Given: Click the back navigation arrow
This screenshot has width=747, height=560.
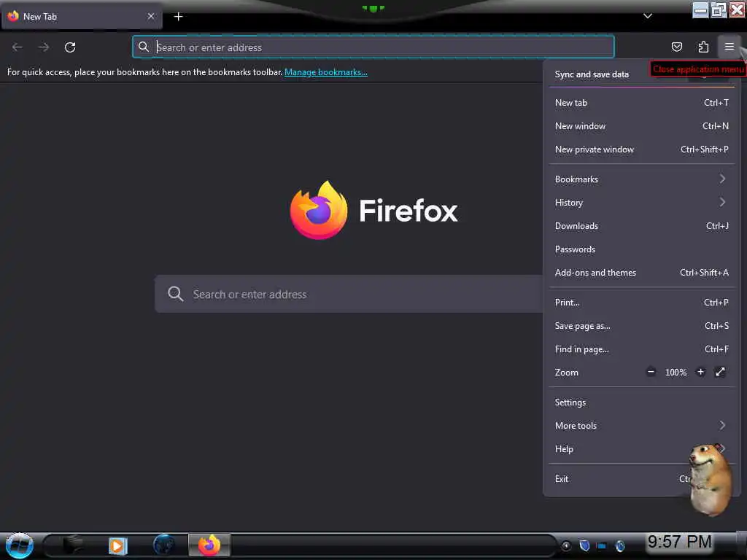Looking at the screenshot, I should (18, 47).
